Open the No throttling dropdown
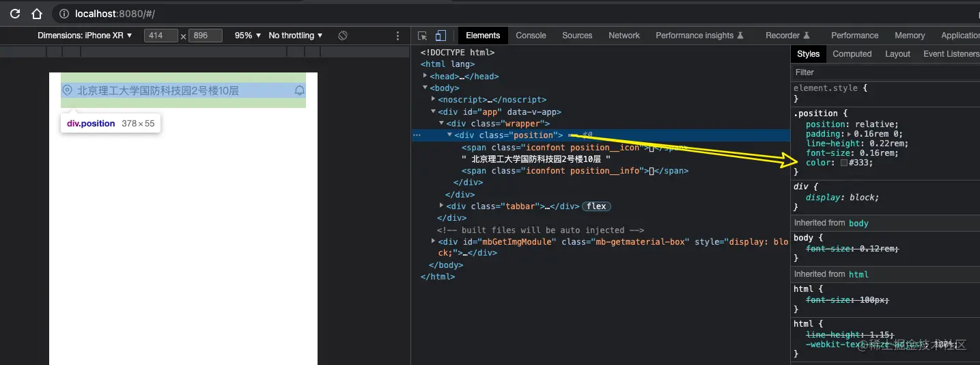The height and width of the screenshot is (365, 980). click(x=296, y=36)
